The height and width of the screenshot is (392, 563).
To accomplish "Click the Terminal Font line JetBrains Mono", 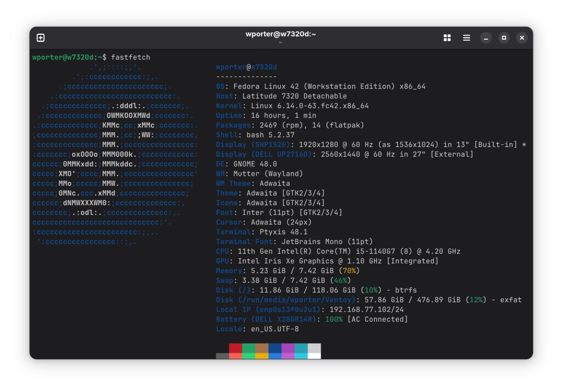I will pyautogui.click(x=295, y=242).
